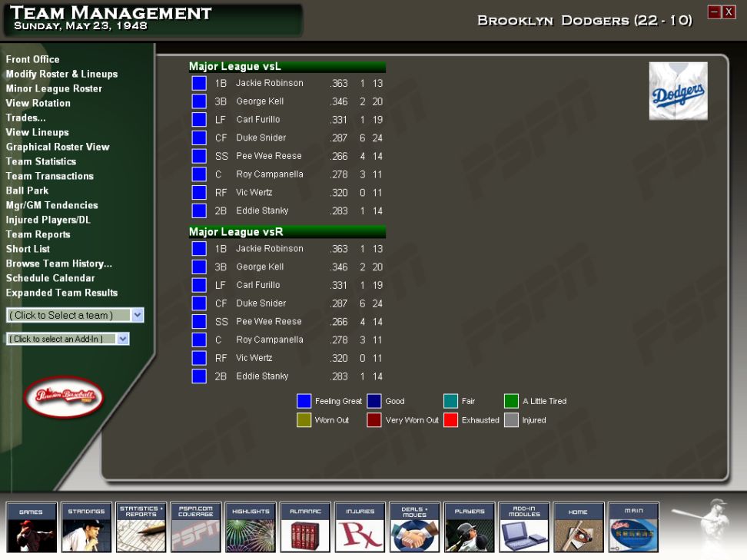Viewport: 747px width, 560px height.
Task: Open the Players icon
Action: [470, 527]
